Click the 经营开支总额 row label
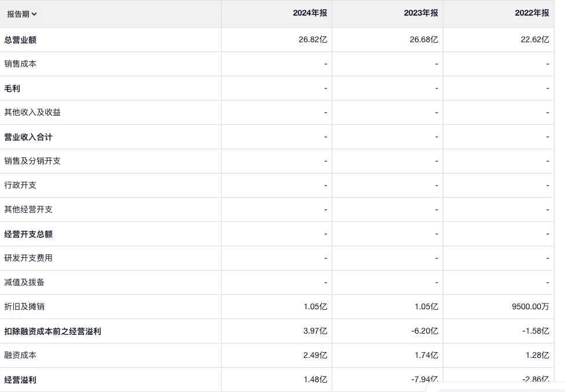This screenshot has height=392, width=565. click(x=28, y=234)
